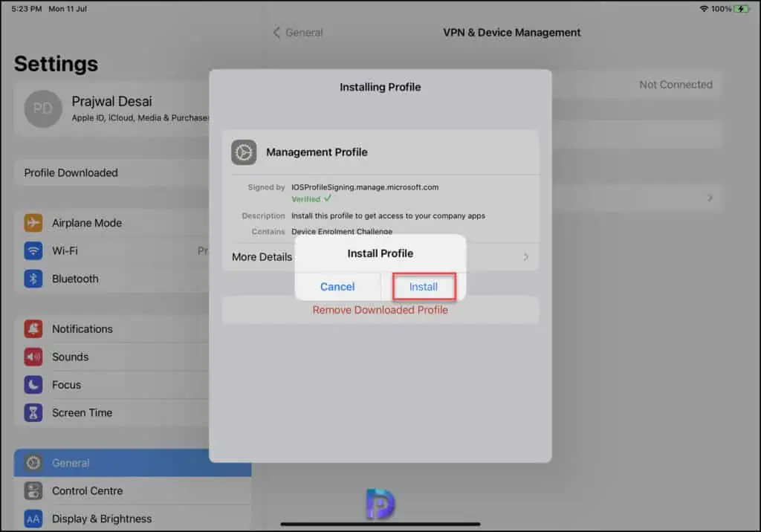Select the General row in sidebar
Viewport: 761px width, 532px height.
click(x=132, y=463)
